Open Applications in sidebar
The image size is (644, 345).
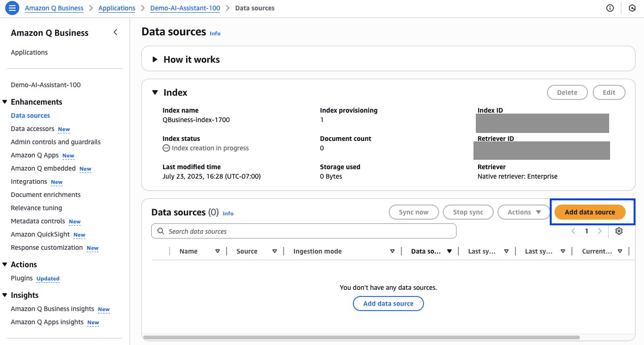[29, 52]
